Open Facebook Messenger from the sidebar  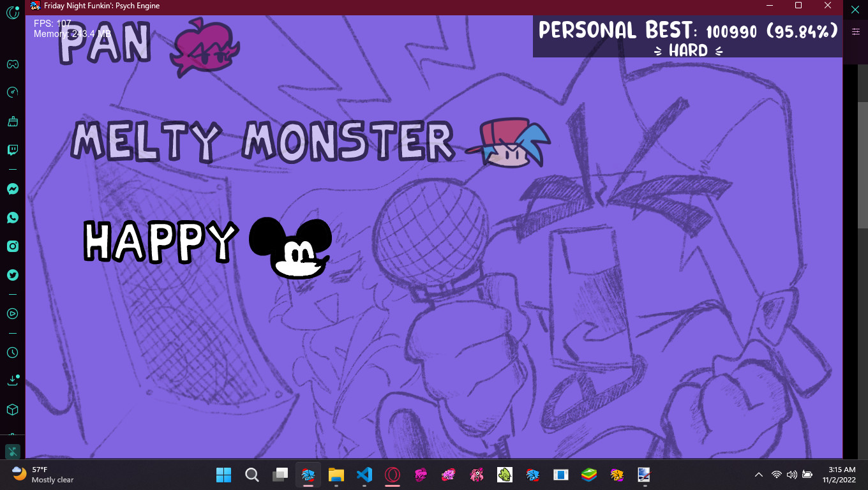(x=12, y=189)
